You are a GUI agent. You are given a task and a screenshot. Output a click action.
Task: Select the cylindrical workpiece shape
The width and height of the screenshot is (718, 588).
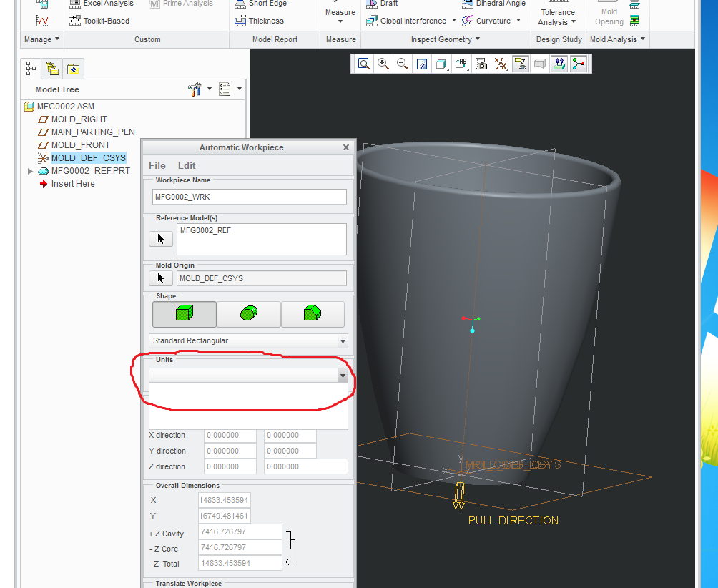(248, 313)
